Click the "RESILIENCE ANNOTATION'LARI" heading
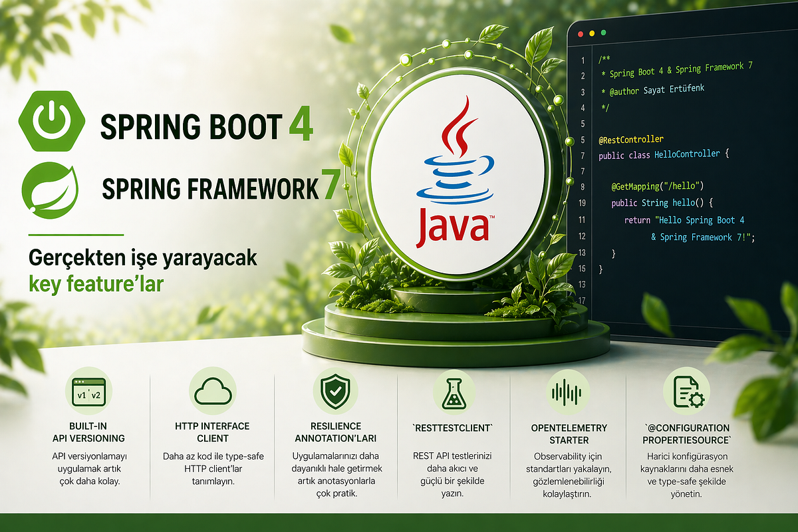The height and width of the screenshot is (532, 798). [335, 432]
